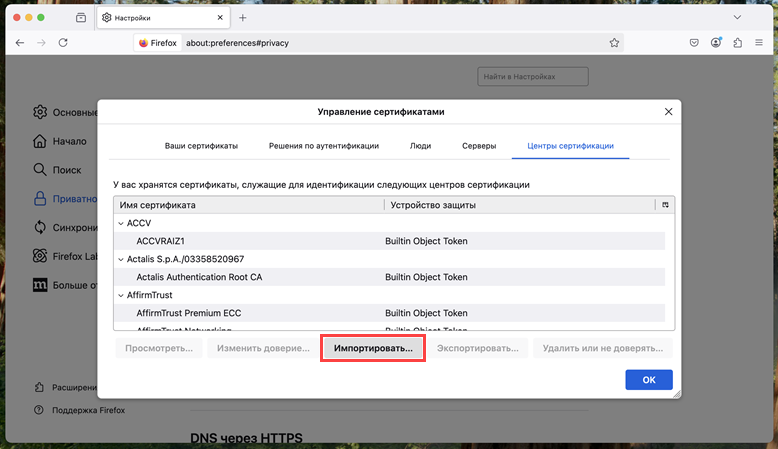Viewport: 778px width, 449px height.
Task: Bookmark this page with the star icon
Action: (x=614, y=43)
